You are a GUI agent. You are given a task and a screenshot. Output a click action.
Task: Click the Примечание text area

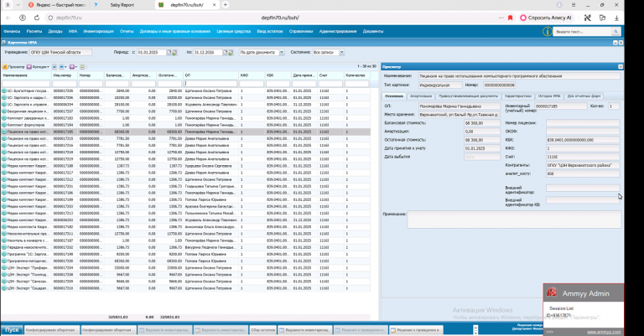[x=514, y=220]
